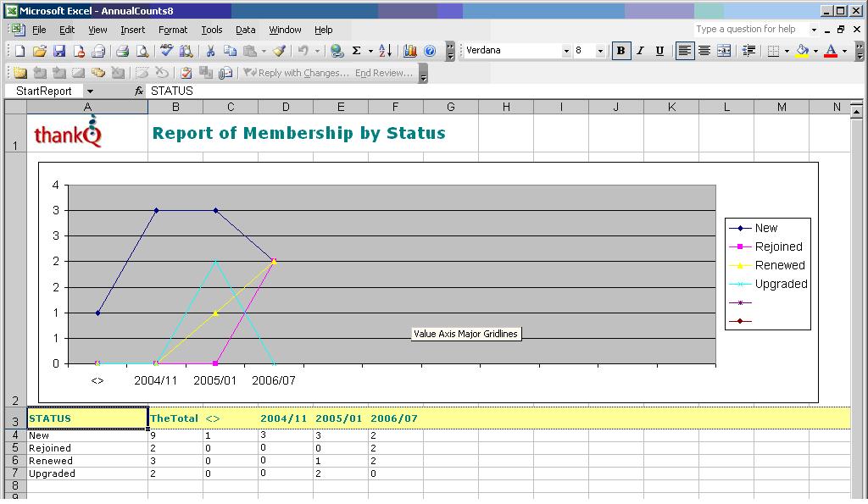Apply the red Font Color
The image size is (868, 504).
(x=831, y=51)
